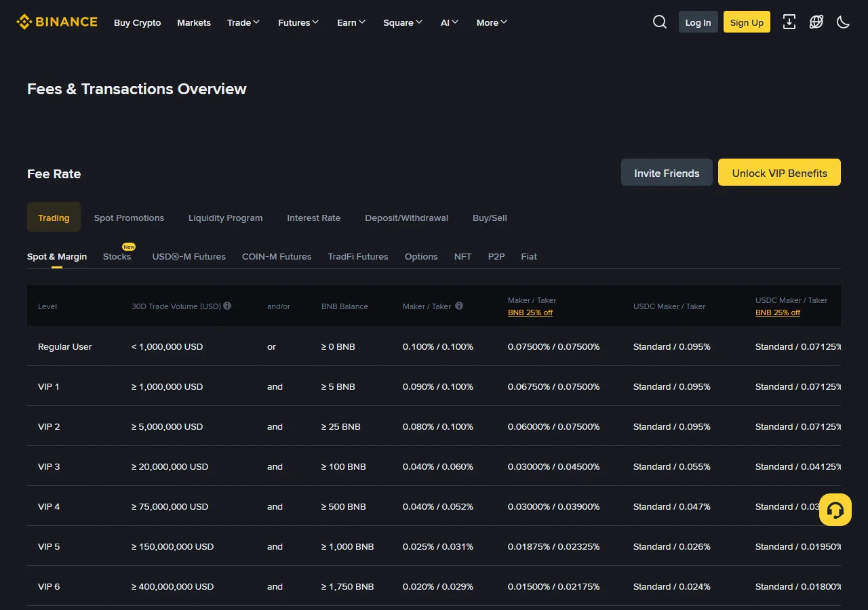Click '0.01500% / 0.02175%' fee cell
Viewport: 868px width, 610px height.
click(554, 586)
